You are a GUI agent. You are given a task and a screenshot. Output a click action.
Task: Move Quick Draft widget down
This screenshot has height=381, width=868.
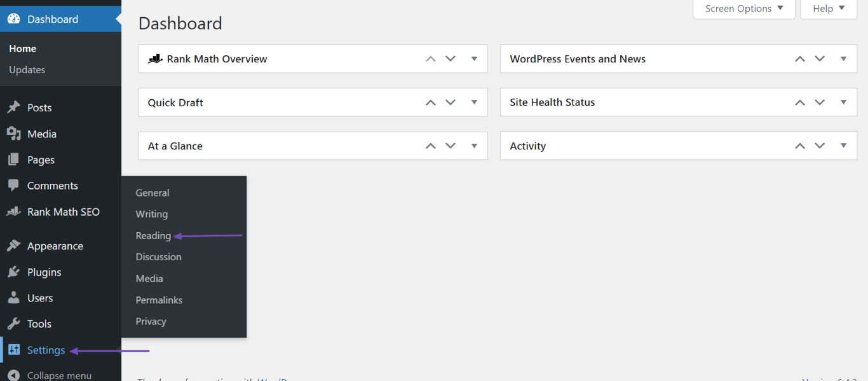(451, 102)
